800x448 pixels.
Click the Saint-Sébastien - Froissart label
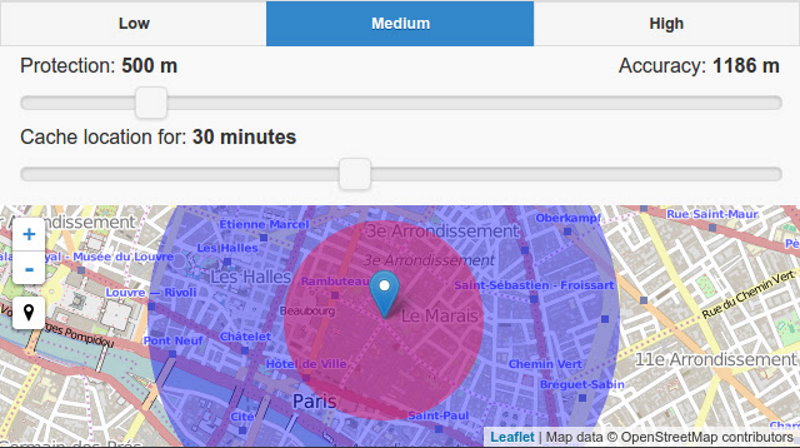(x=534, y=285)
